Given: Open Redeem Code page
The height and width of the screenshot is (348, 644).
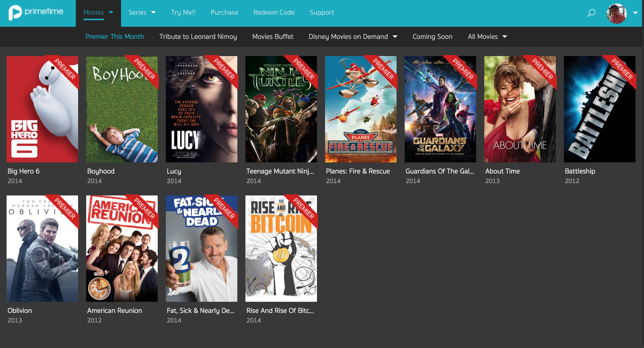Looking at the screenshot, I should click(x=274, y=12).
